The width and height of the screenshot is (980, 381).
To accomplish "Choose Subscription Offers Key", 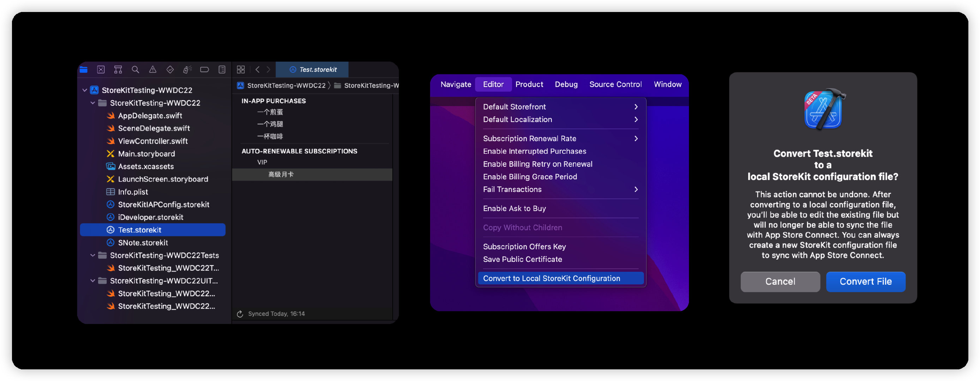I will pyautogui.click(x=561, y=246).
